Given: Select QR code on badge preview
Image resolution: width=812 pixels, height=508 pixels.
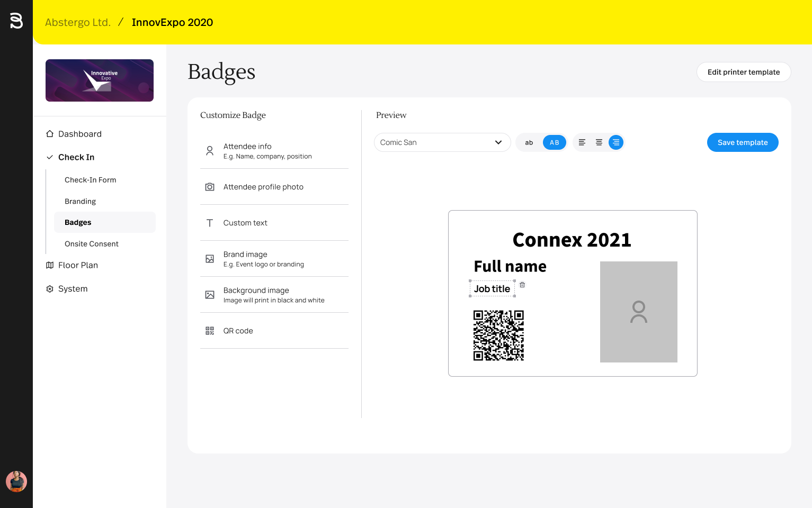Looking at the screenshot, I should [x=498, y=335].
